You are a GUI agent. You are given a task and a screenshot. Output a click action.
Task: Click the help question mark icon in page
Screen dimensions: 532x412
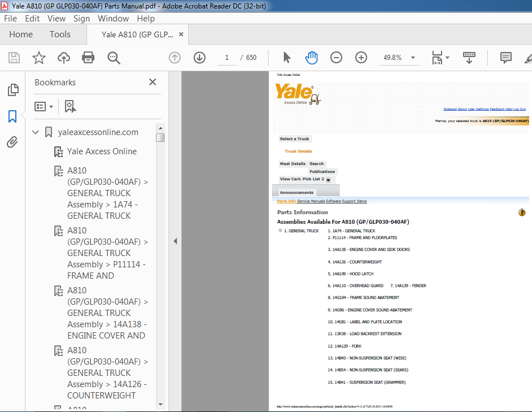click(x=522, y=212)
